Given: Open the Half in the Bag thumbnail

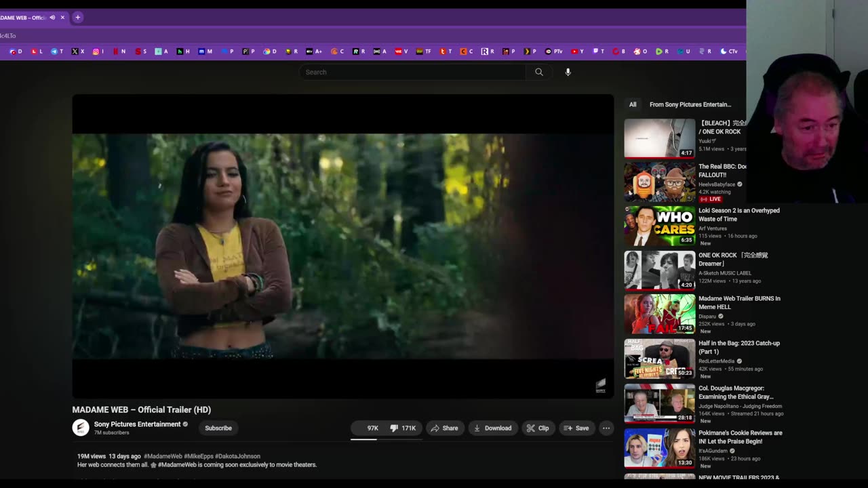Looking at the screenshot, I should pos(660,359).
